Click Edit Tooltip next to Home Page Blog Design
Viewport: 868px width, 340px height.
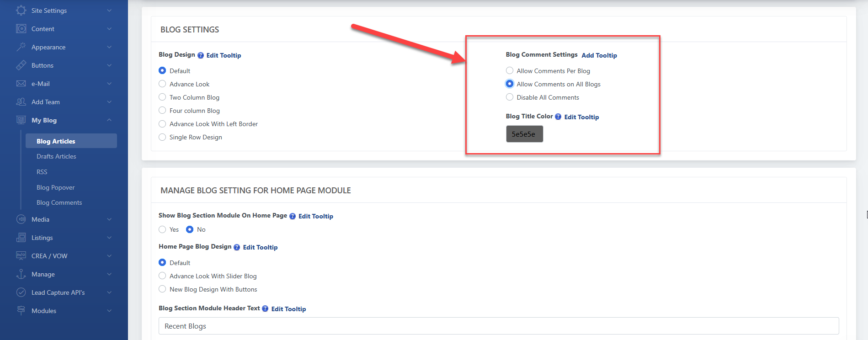click(x=260, y=247)
